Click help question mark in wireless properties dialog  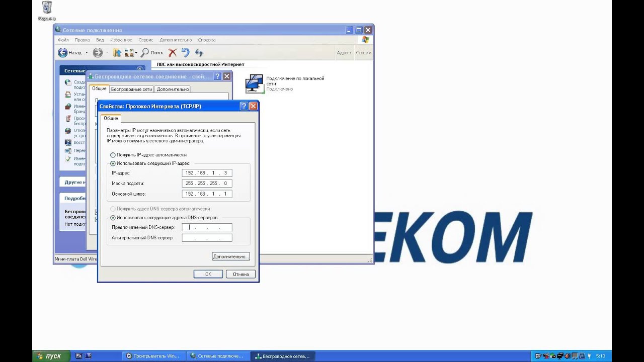[x=217, y=76]
